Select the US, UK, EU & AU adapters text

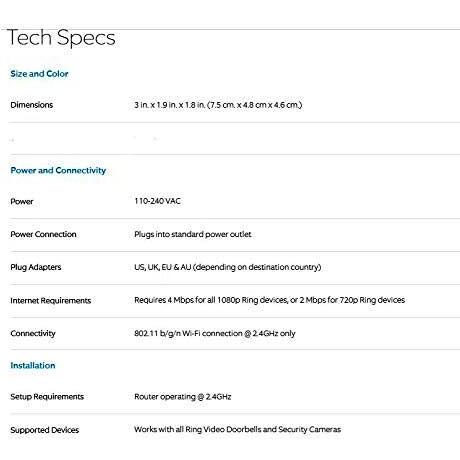[x=228, y=267]
